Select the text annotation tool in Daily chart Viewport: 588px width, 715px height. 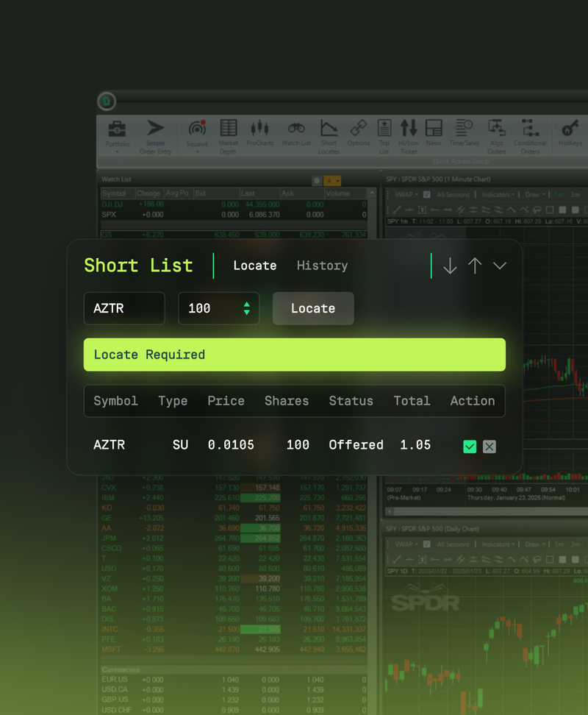click(422, 560)
